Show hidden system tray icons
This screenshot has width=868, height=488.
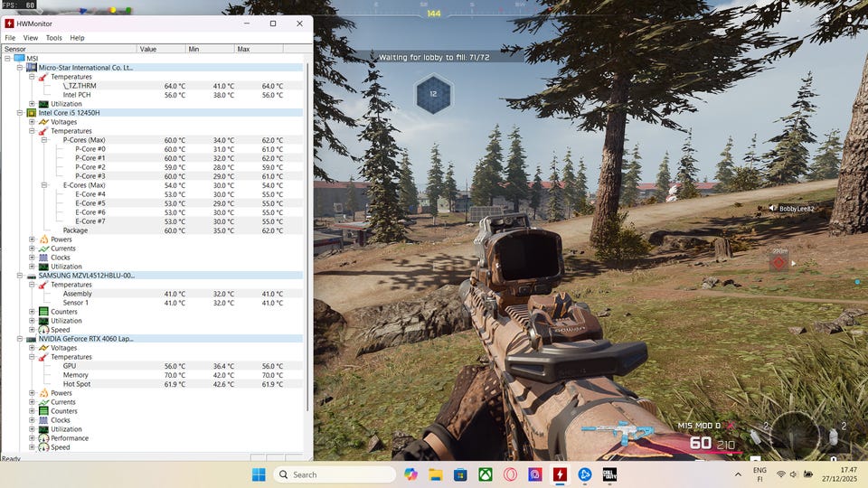coord(738,474)
